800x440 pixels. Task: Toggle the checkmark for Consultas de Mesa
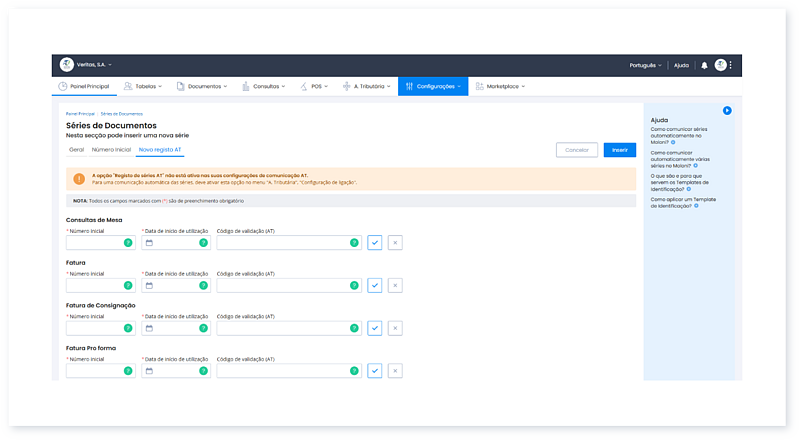[x=375, y=243]
